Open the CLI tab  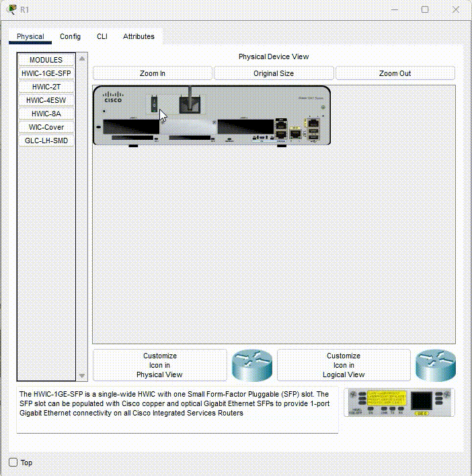(102, 36)
